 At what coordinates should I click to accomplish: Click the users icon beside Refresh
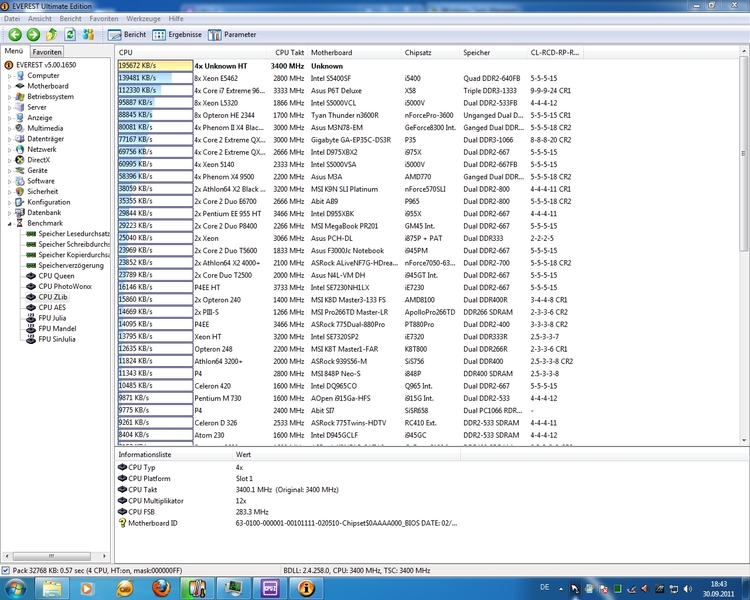click(x=88, y=34)
